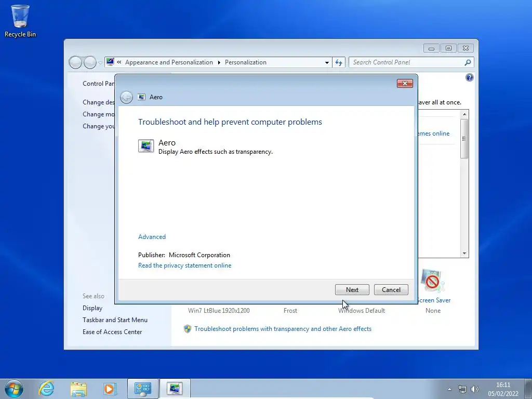Click the 'Personalization' breadcrumb item
This screenshot has height=399, width=532.
246,62
